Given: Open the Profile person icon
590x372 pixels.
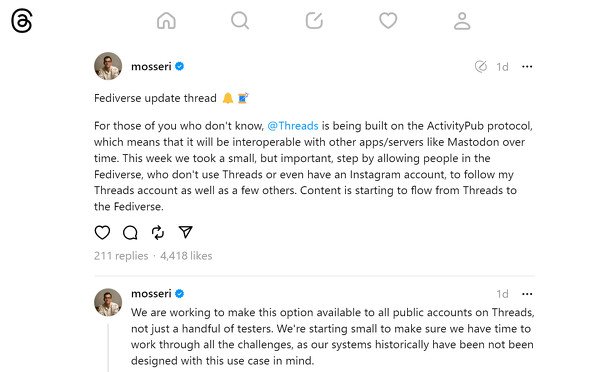Looking at the screenshot, I should click(x=462, y=21).
